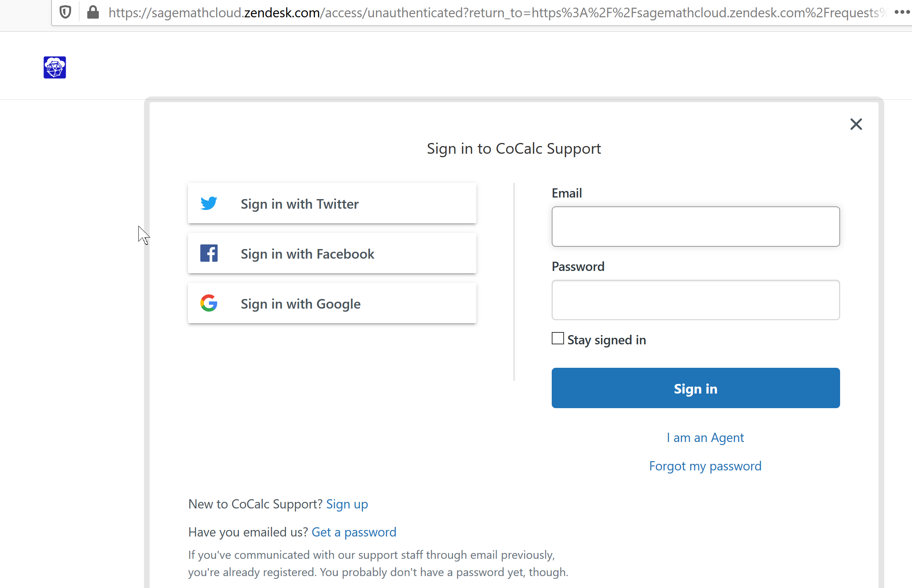This screenshot has width=912, height=588.
Task: Click Forgot my password
Action: pyautogui.click(x=705, y=466)
